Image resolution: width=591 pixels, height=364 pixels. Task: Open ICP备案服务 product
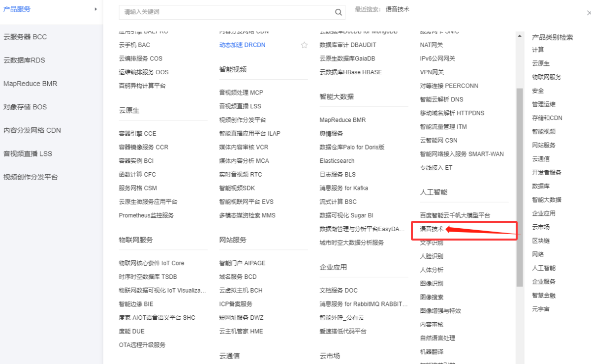coord(236,304)
